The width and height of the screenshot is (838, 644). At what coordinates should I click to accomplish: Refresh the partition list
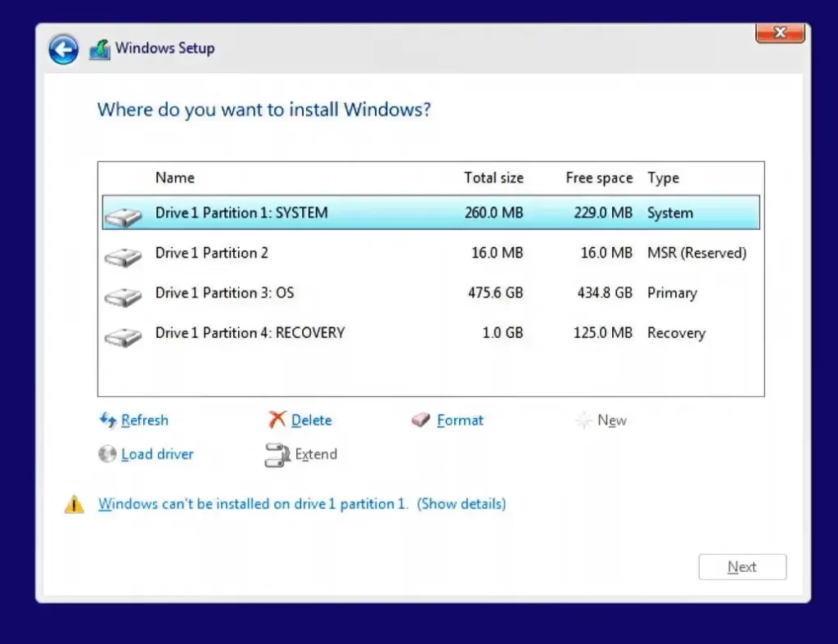coord(145,420)
